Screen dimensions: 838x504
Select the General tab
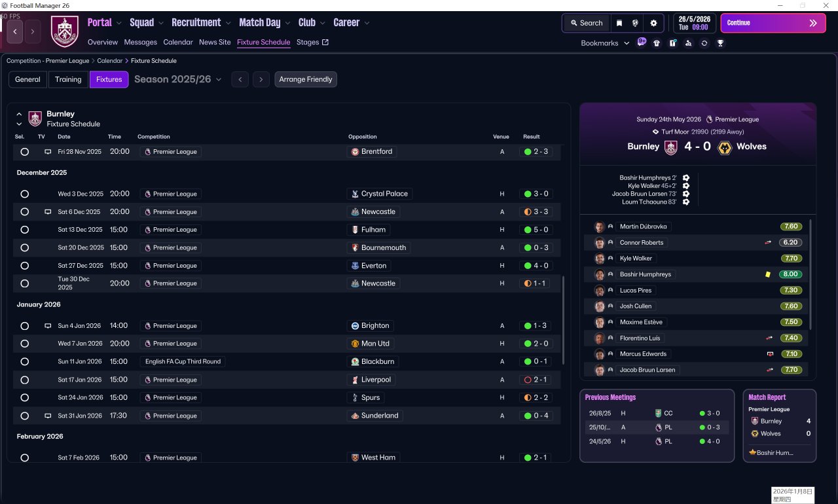pos(27,80)
